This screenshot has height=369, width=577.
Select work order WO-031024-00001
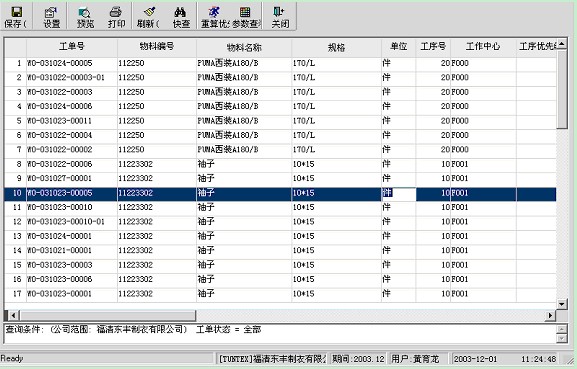click(60, 236)
